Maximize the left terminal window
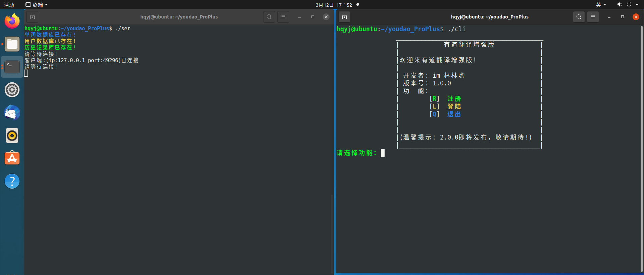 coord(313,17)
